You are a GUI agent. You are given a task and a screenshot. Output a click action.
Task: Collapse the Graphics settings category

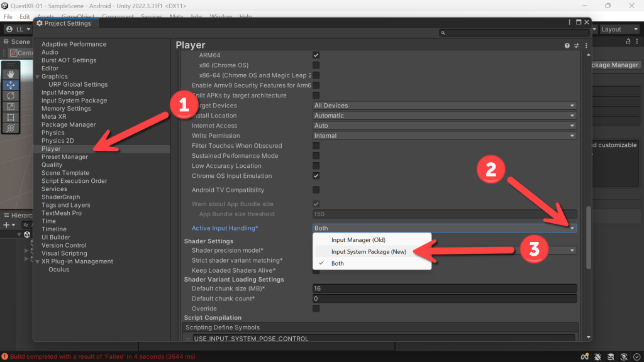tap(37, 77)
